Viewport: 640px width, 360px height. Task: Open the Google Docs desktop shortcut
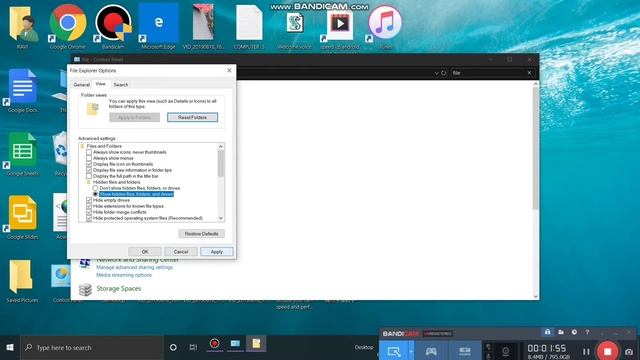[22, 91]
